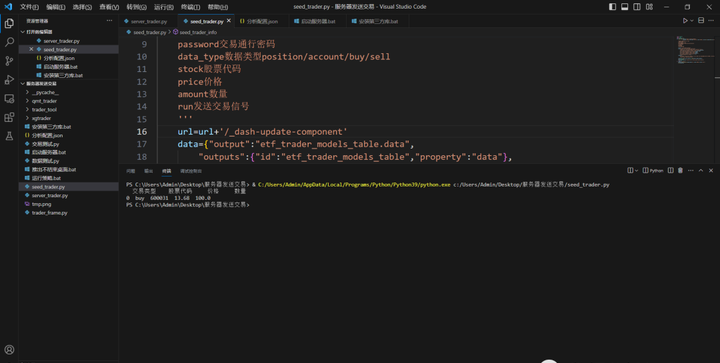The width and height of the screenshot is (720, 363).
Task: Click the Run Python File play button
Action: coord(685,21)
